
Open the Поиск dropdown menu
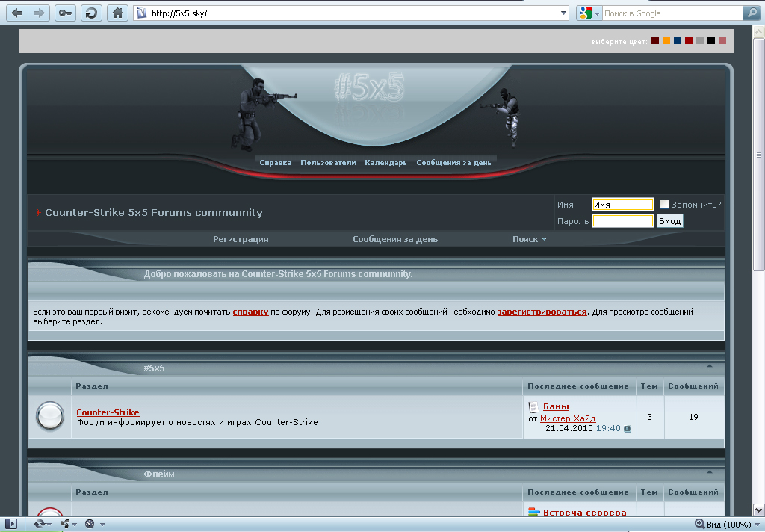529,239
